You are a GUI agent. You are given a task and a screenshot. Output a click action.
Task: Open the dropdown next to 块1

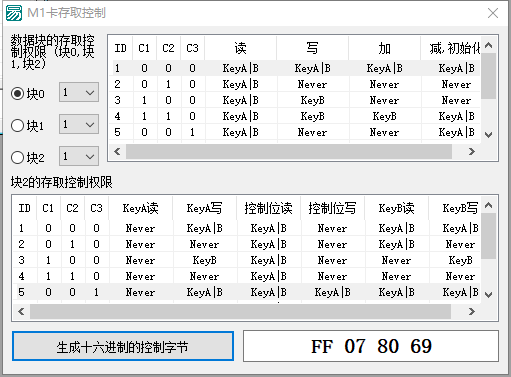[79, 124]
